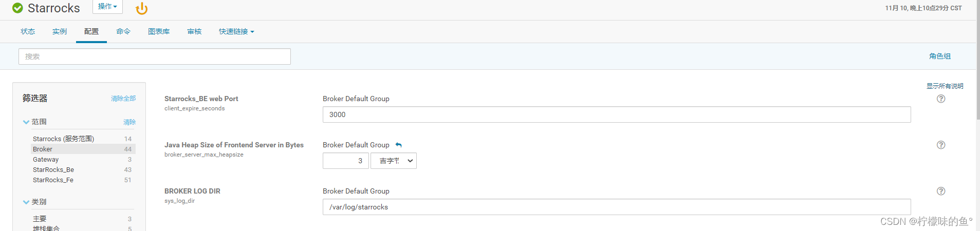This screenshot has height=231, width=980.
Task: Click 显示所有说明 link
Action: [945, 86]
